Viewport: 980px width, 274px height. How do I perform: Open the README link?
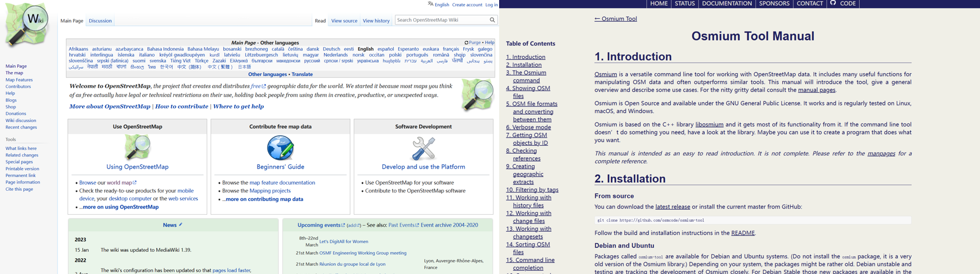pyautogui.click(x=743, y=233)
